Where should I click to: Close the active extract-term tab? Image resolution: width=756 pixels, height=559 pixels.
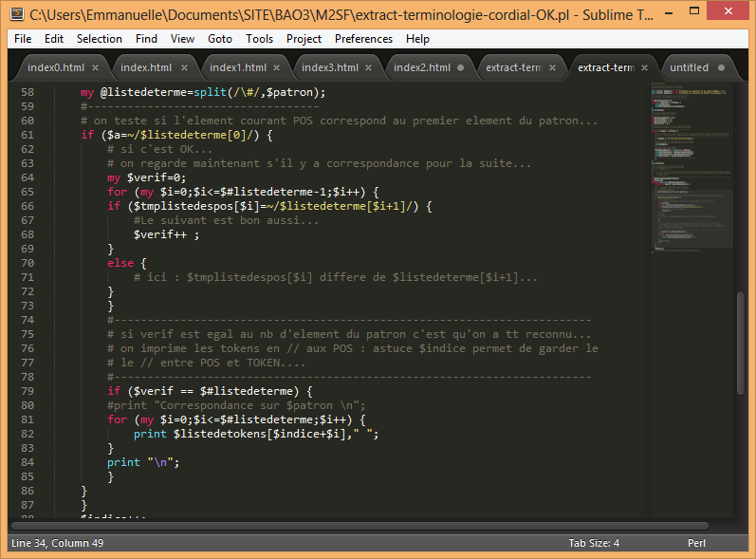coord(644,68)
